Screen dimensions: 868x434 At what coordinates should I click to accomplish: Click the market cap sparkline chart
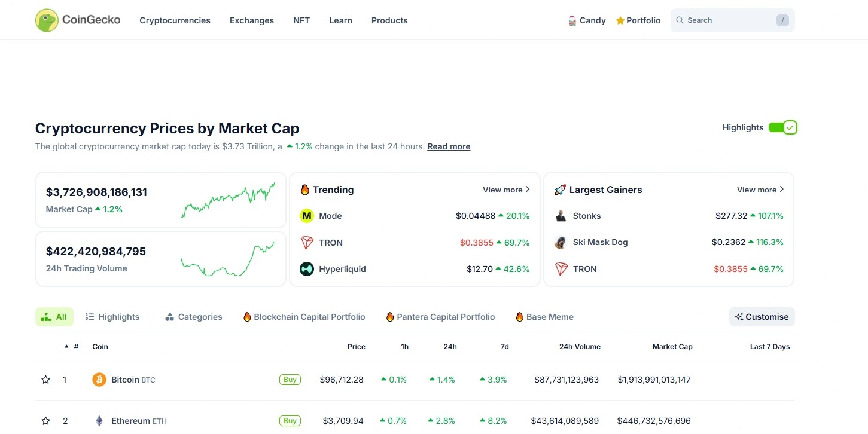point(228,200)
